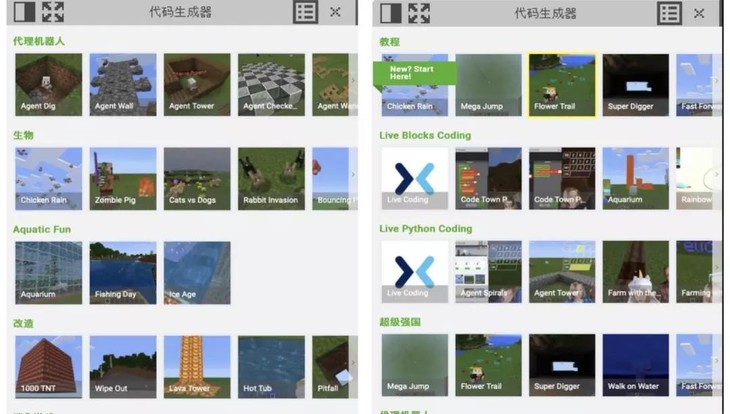730x414 pixels.
Task: Open the Ice Age sample
Action: pyautogui.click(x=197, y=273)
